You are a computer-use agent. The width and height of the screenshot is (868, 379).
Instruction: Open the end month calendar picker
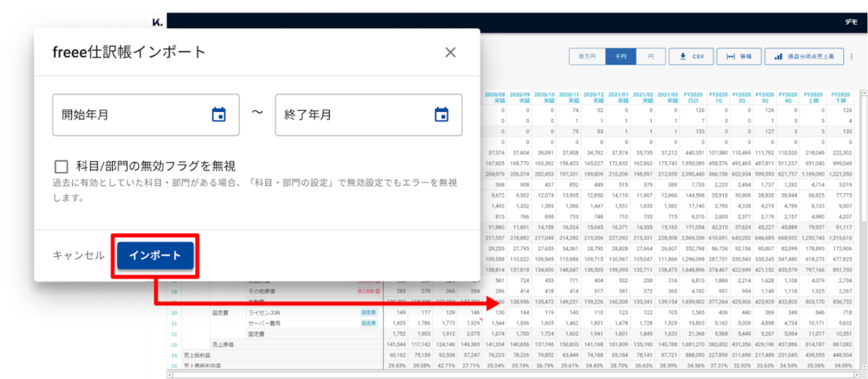(441, 114)
